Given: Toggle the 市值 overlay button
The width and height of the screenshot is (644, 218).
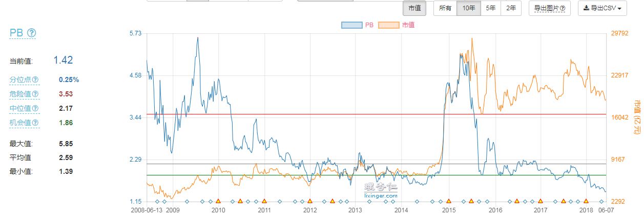Looking at the screenshot, I should click(x=414, y=8).
